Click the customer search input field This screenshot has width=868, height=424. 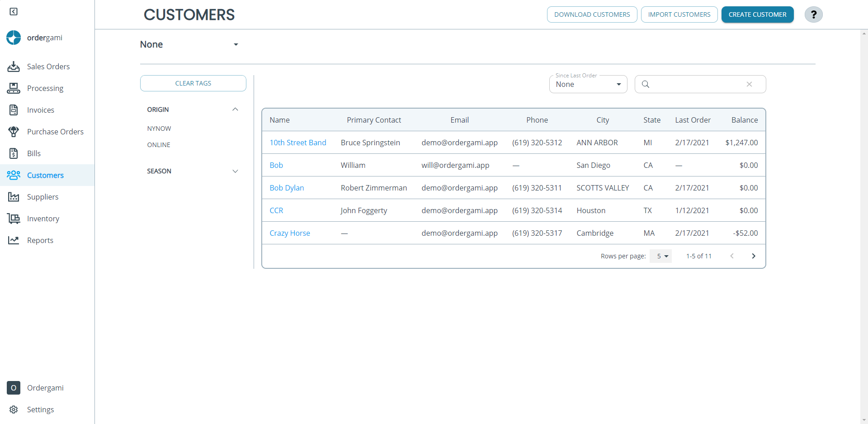pyautogui.click(x=700, y=84)
